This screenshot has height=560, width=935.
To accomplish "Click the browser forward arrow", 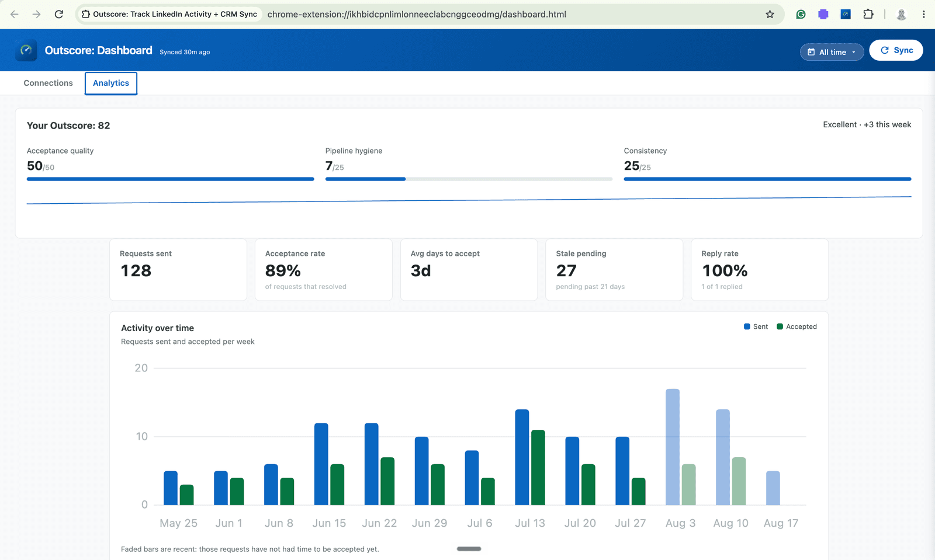I will pos(37,14).
